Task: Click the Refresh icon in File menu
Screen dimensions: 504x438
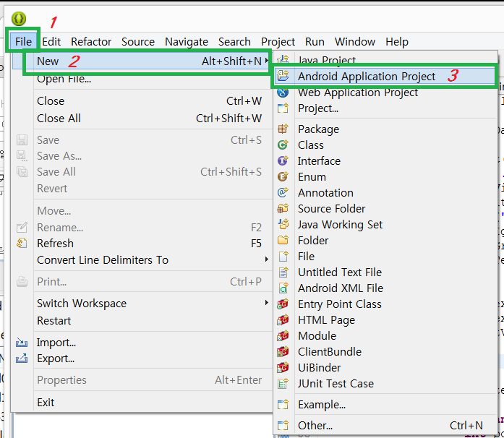Action: [22, 244]
